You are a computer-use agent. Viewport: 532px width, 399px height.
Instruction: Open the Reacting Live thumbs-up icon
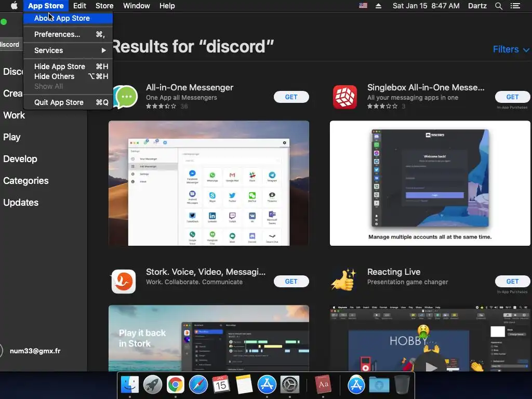click(344, 280)
